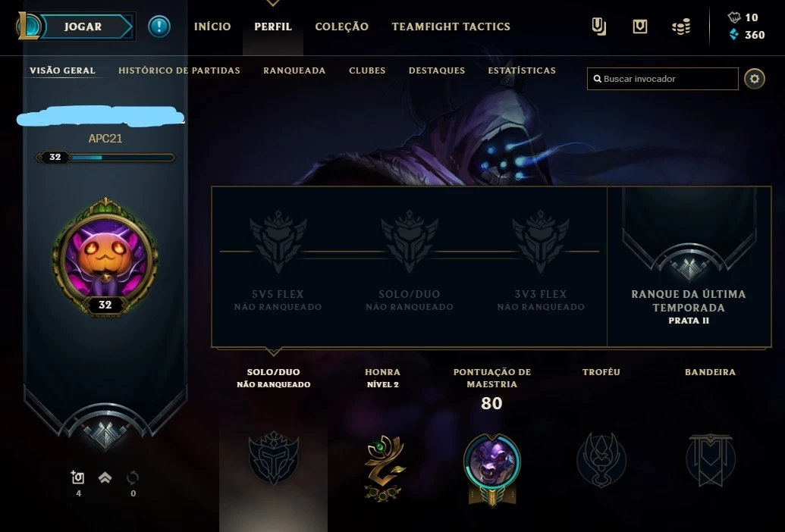Open the INÍCIO tab
This screenshot has width=785, height=532.
pos(212,27)
